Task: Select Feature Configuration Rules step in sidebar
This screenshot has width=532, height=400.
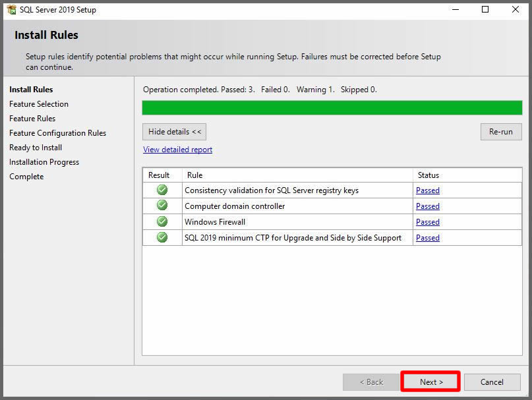Action: [x=57, y=133]
